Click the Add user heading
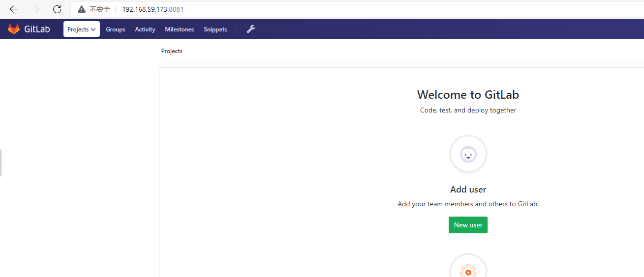Screen dimensions: 644x277 pyautogui.click(x=468, y=190)
